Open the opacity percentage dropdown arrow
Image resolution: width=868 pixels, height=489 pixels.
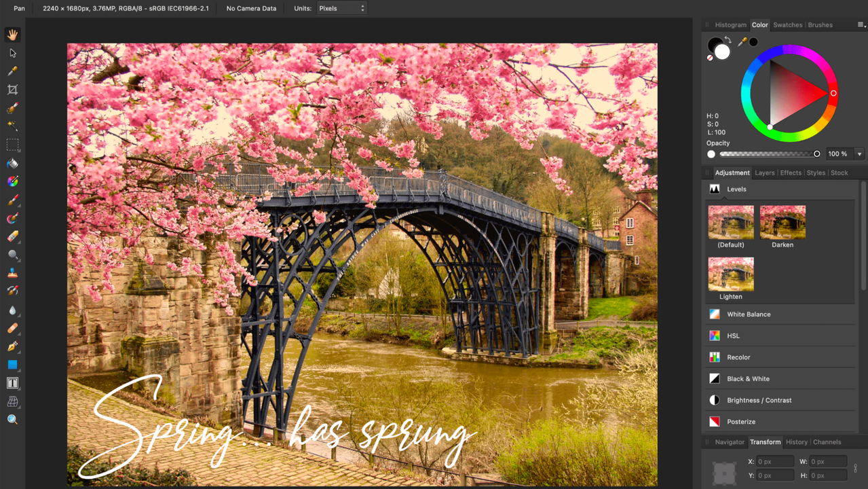(x=859, y=154)
